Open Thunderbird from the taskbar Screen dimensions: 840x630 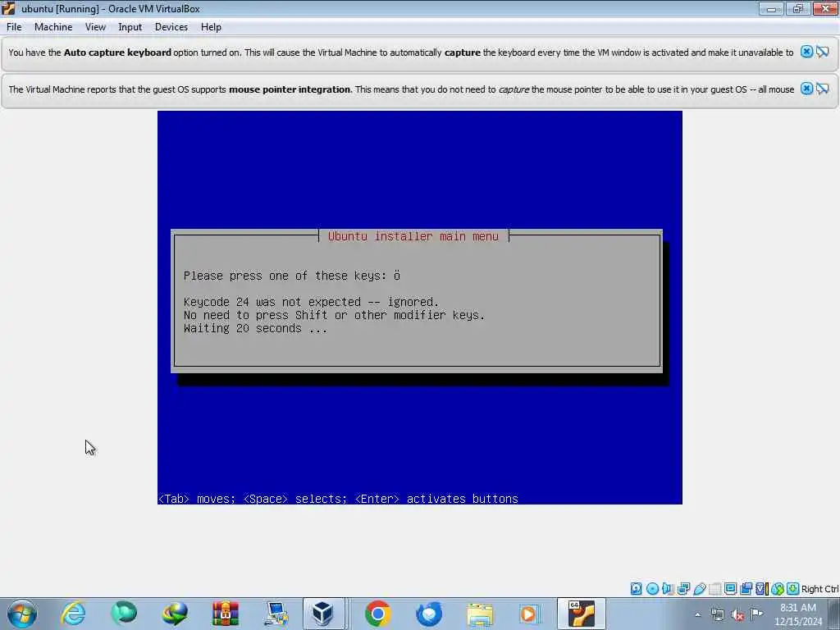(429, 614)
